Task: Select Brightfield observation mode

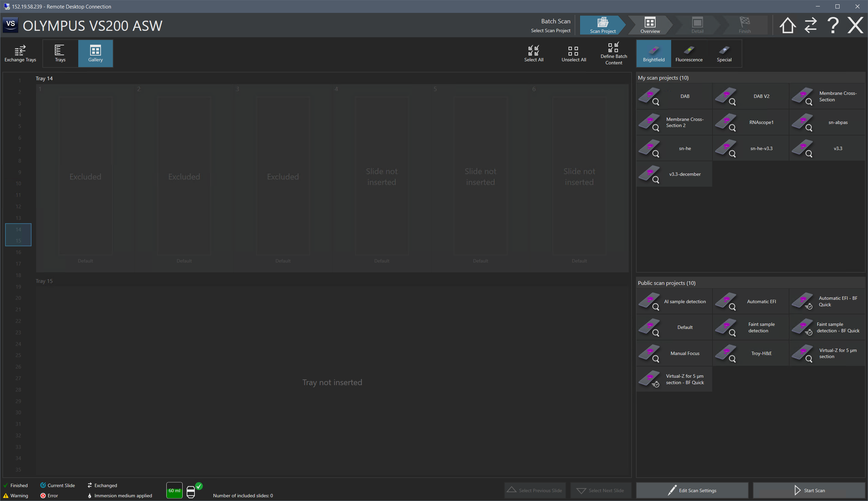Action: (x=653, y=53)
